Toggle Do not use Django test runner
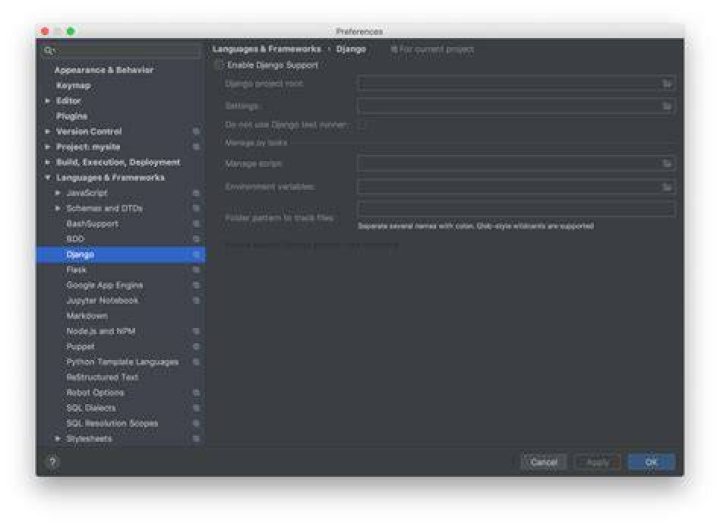 point(362,124)
